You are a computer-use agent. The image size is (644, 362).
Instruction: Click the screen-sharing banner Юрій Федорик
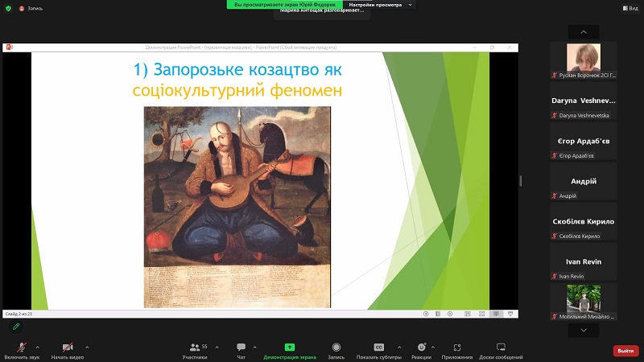coord(285,5)
